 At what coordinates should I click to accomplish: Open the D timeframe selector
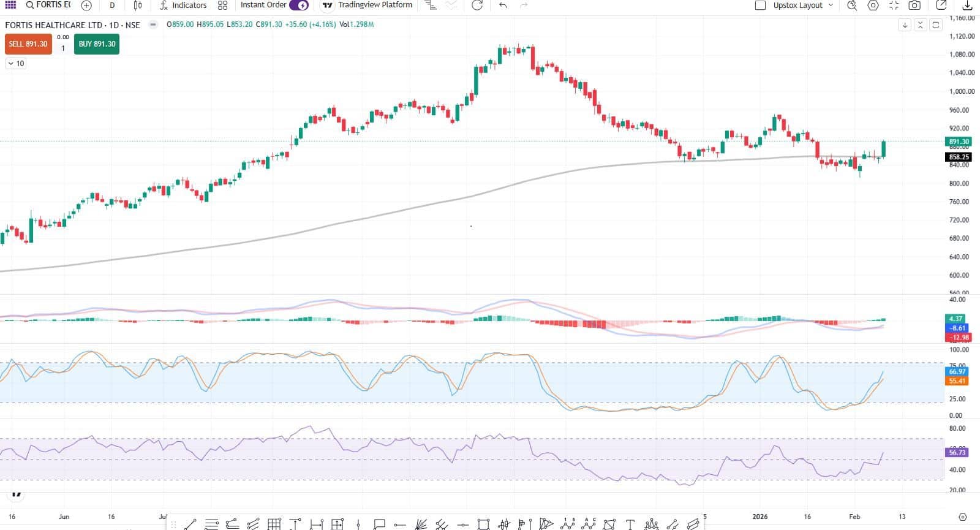(x=112, y=5)
